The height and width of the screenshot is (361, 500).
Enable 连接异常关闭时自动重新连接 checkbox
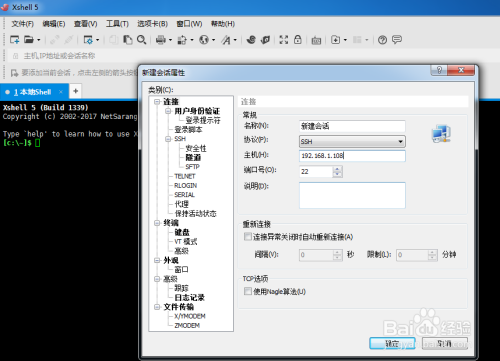pyautogui.click(x=248, y=237)
